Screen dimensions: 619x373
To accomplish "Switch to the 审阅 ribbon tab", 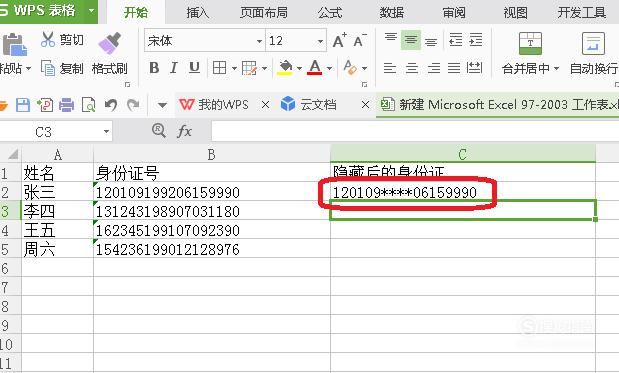I will point(454,13).
